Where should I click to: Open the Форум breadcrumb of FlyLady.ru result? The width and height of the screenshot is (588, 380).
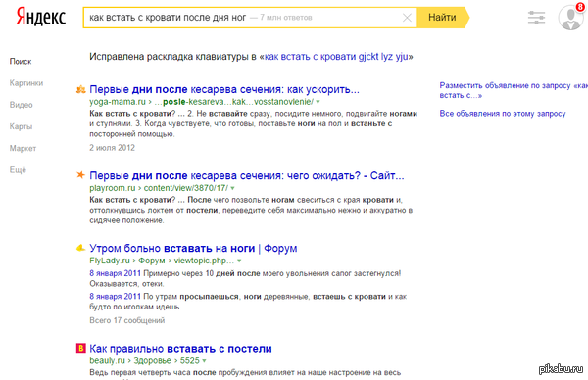tap(152, 261)
